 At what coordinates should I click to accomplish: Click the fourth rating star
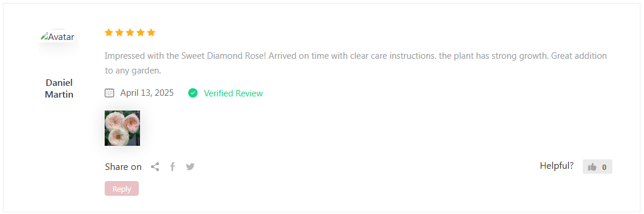tap(141, 32)
